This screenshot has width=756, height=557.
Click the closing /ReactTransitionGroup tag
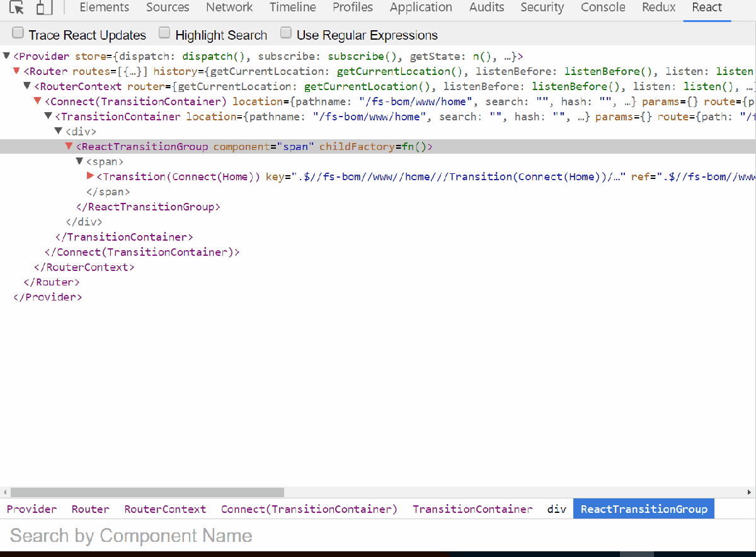(x=149, y=207)
